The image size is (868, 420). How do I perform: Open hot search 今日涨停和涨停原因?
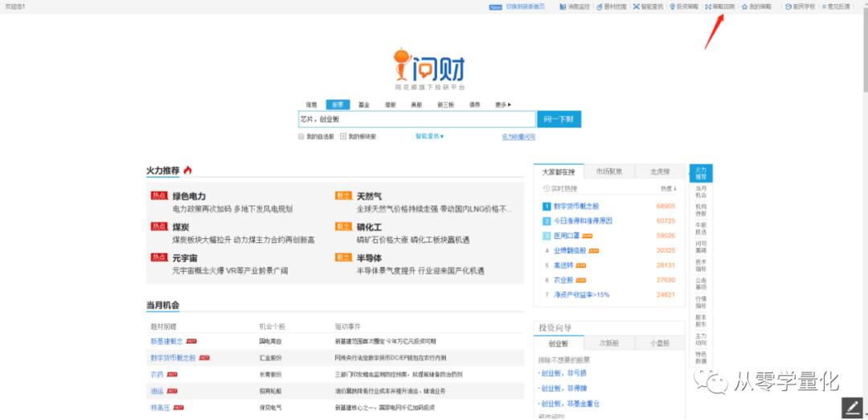pos(583,220)
